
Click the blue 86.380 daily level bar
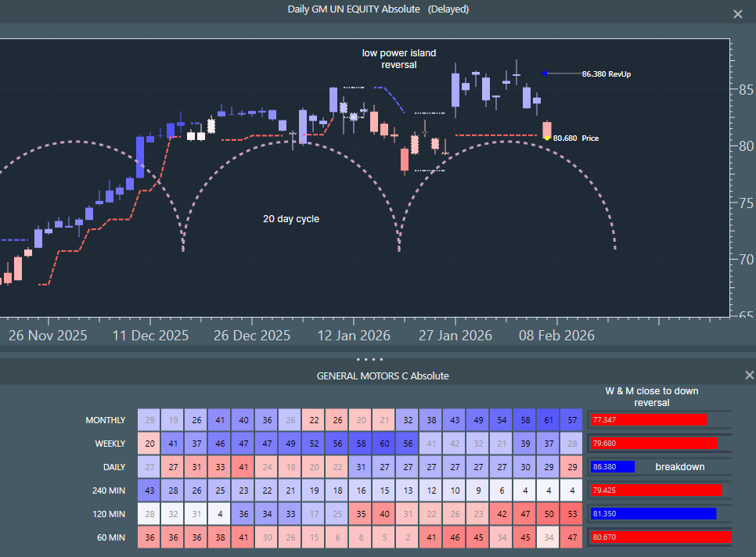tap(612, 466)
